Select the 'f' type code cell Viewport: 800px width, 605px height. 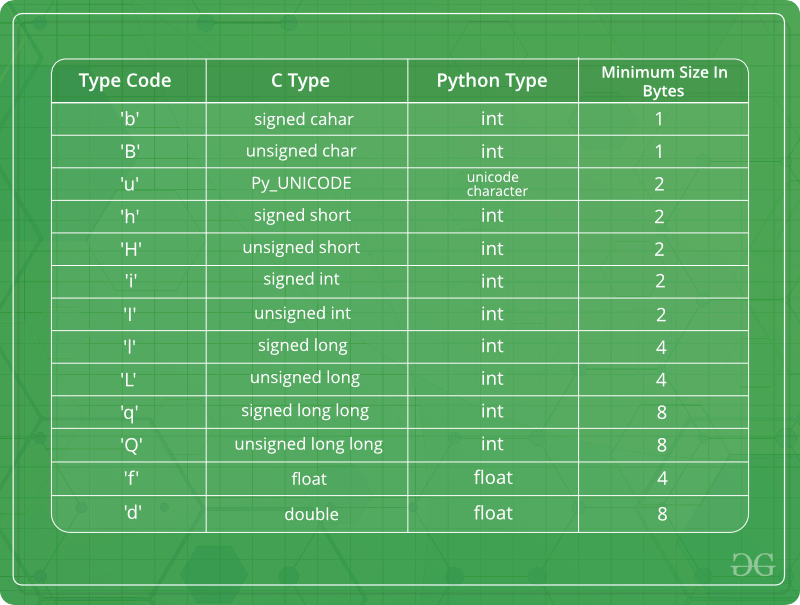[130, 478]
